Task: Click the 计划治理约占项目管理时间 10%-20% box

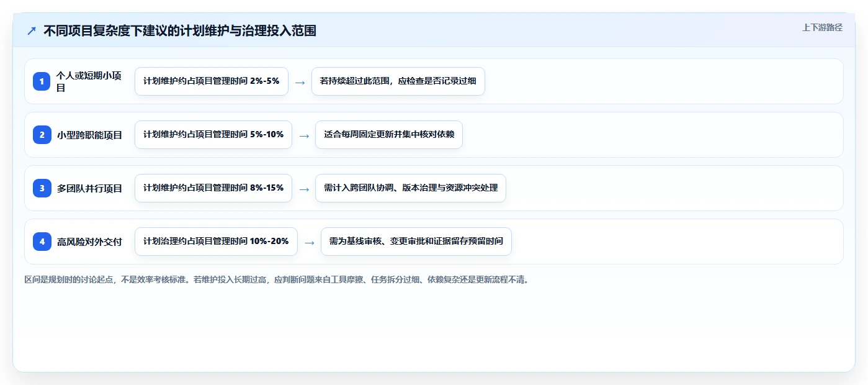Action: tap(216, 242)
